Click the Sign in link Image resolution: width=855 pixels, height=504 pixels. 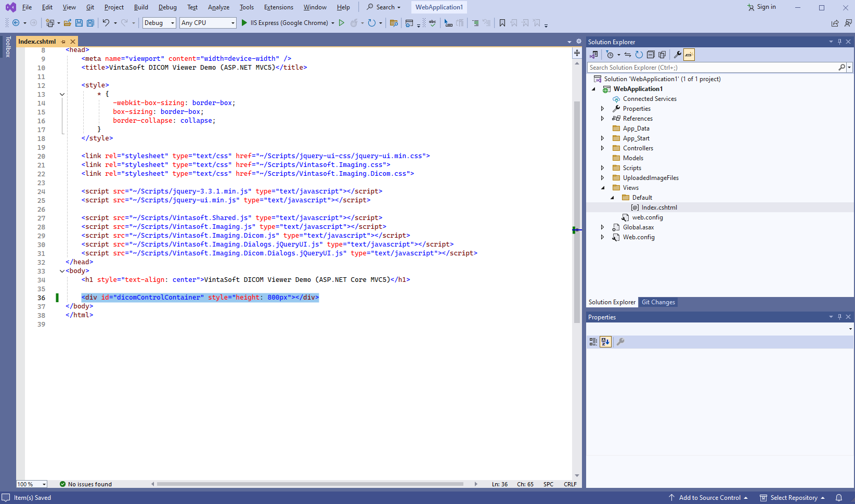(762, 7)
